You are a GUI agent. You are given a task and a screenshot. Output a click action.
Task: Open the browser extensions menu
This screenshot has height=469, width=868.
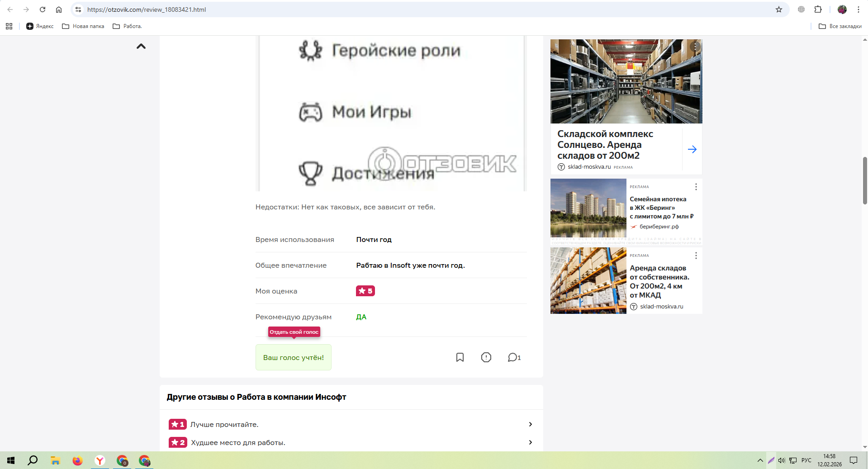[818, 9]
